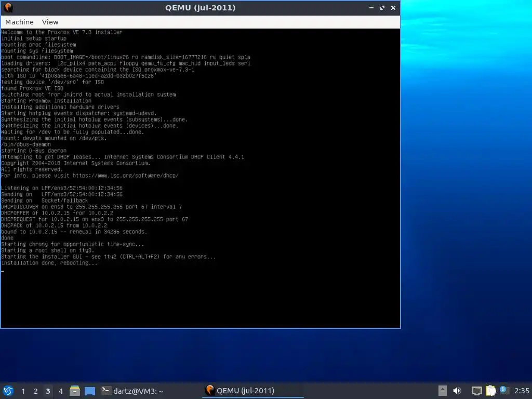Image resolution: width=532 pixels, height=399 pixels.
Task: Click the 'testing device /dev/sr0 for ISO' line
Action: coord(52,82)
